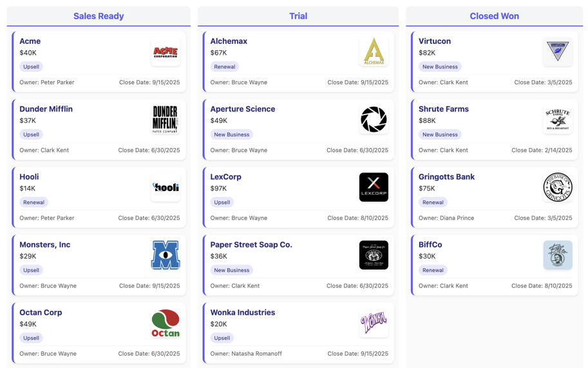Click the Octan red and green logo
588x368 pixels.
(166, 323)
